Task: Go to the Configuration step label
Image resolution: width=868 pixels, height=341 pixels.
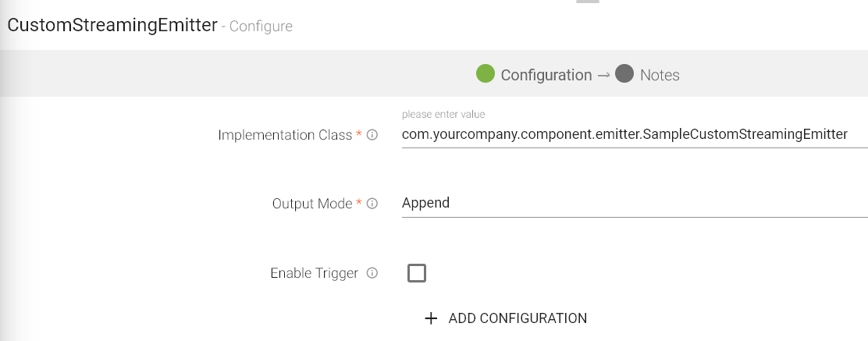Action: pyautogui.click(x=546, y=75)
